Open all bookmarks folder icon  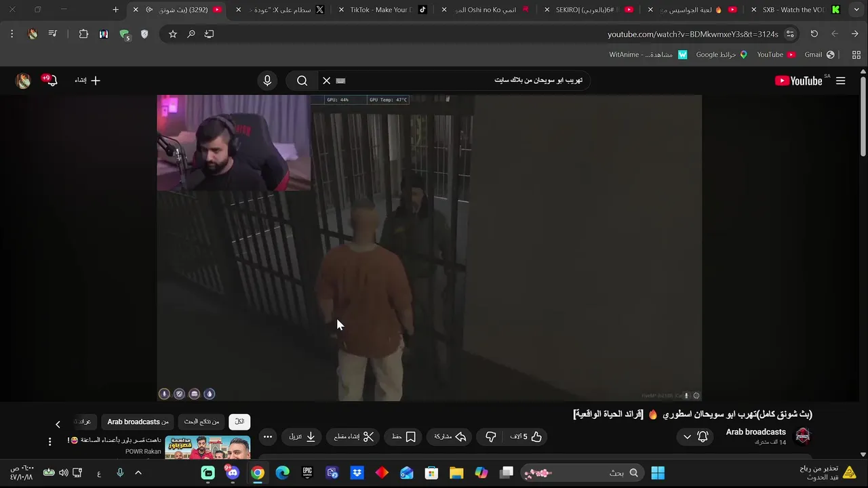tap(856, 55)
